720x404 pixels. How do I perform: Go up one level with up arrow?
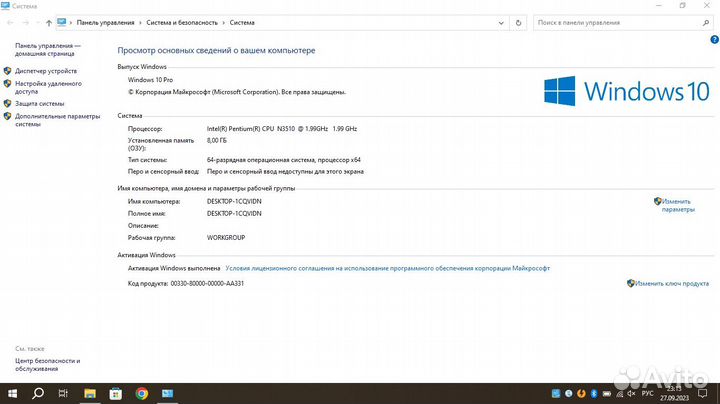click(49, 22)
